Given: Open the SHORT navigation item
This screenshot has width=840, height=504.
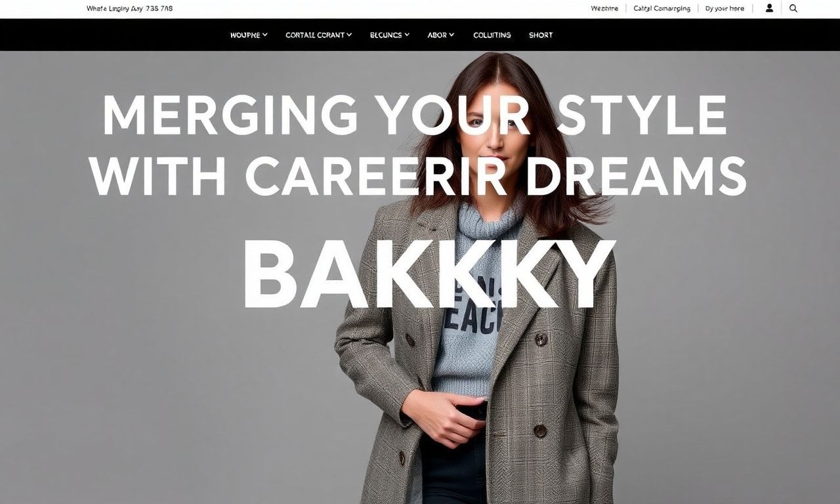Looking at the screenshot, I should 541,35.
